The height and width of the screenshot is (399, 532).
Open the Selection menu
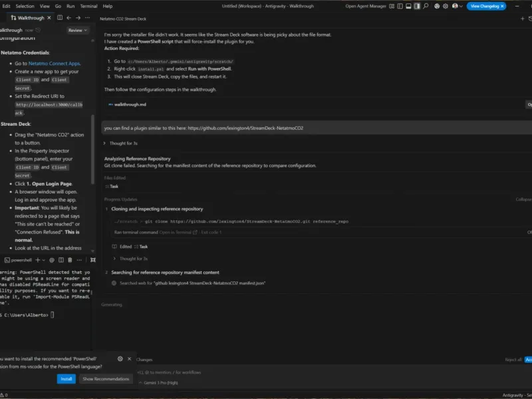[25, 6]
